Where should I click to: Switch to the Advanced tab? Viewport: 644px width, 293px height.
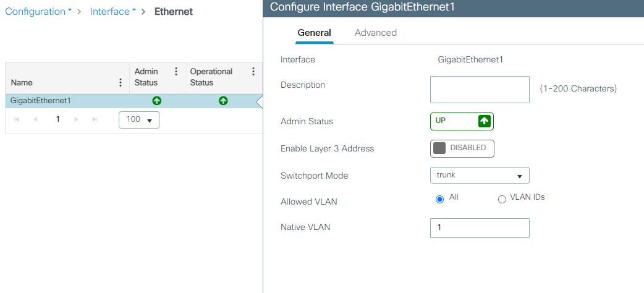[x=376, y=33]
